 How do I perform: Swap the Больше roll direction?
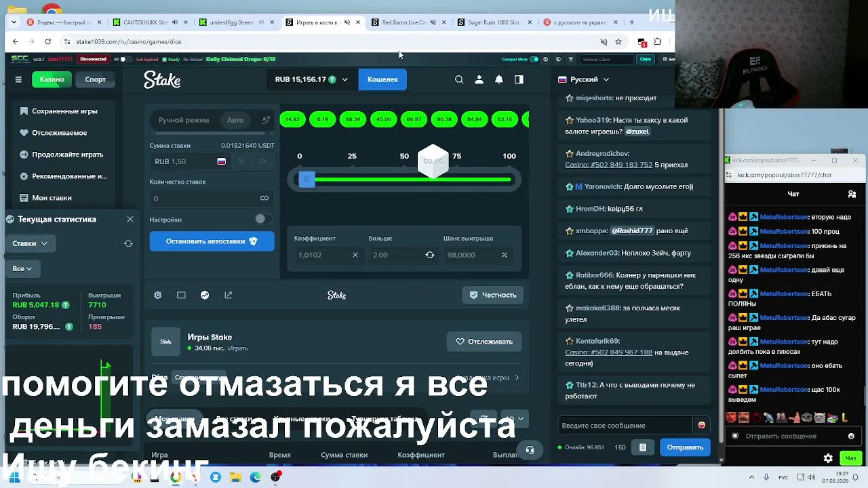(x=429, y=255)
